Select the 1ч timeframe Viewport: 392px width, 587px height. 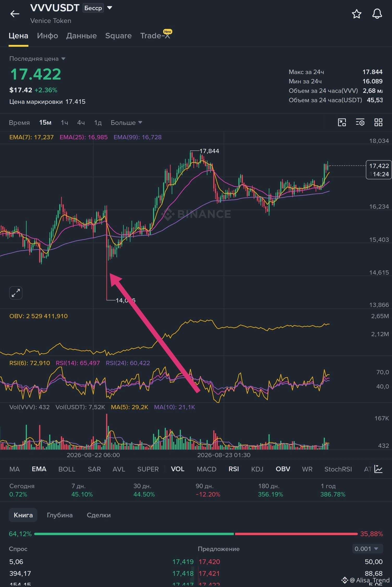(x=64, y=123)
